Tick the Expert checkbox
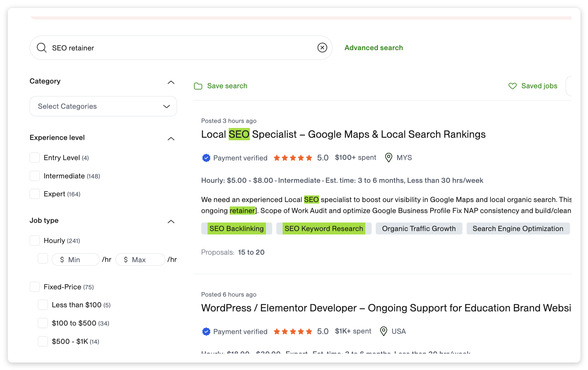The height and width of the screenshot is (370, 588). coord(35,194)
